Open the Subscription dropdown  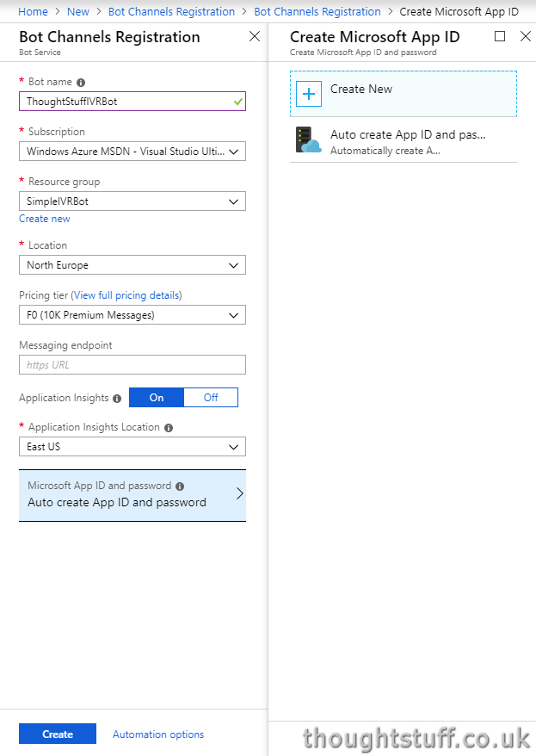(x=132, y=152)
